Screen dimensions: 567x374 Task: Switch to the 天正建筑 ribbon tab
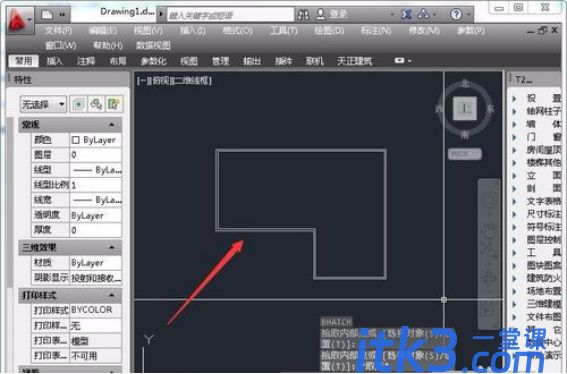(x=354, y=61)
